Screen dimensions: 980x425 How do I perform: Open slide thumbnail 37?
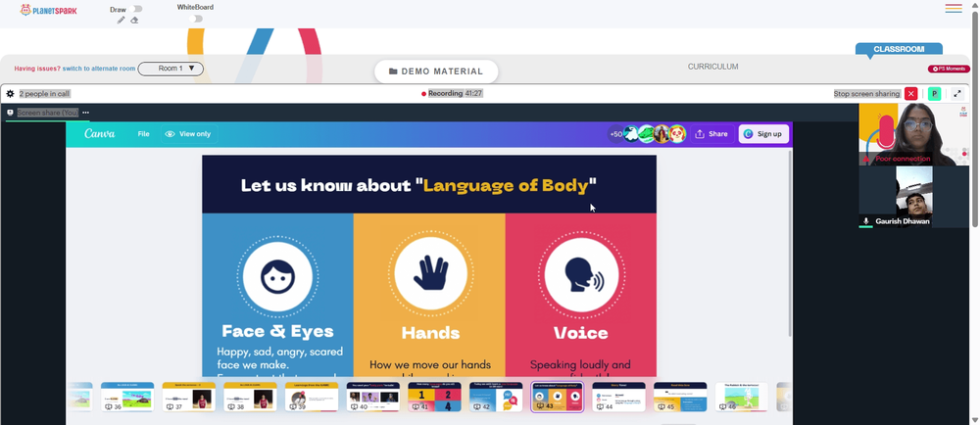(189, 397)
